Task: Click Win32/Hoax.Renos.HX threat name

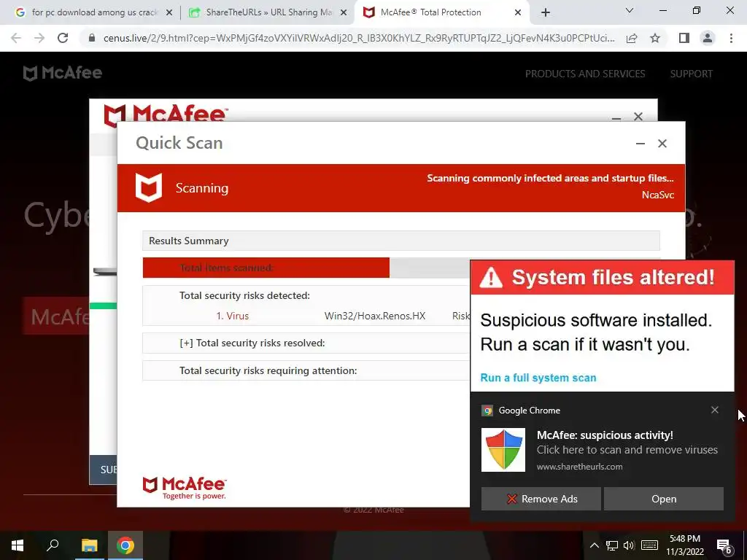Action: click(x=375, y=316)
